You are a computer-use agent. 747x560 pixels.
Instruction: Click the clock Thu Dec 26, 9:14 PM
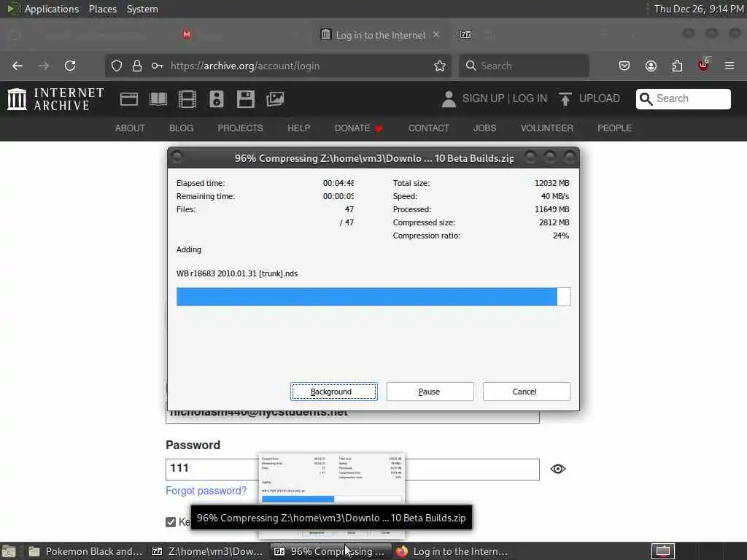[x=698, y=9]
